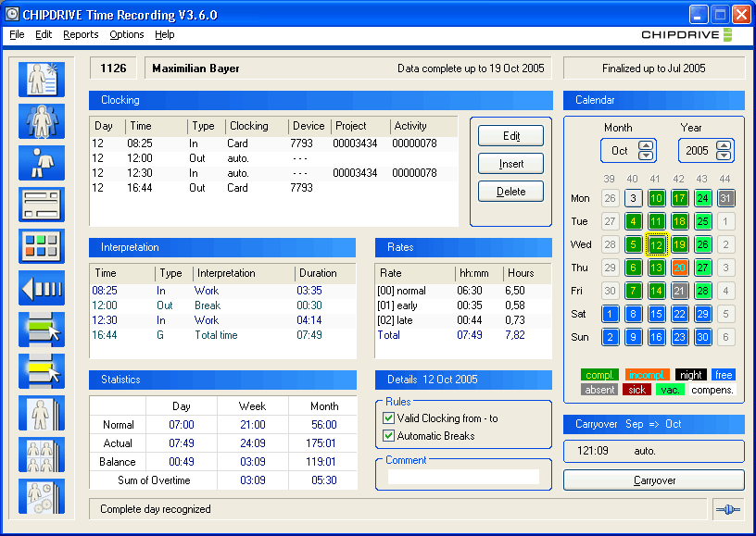Select the green marker pointer tool icon
The height and width of the screenshot is (536, 756).
coord(41,330)
